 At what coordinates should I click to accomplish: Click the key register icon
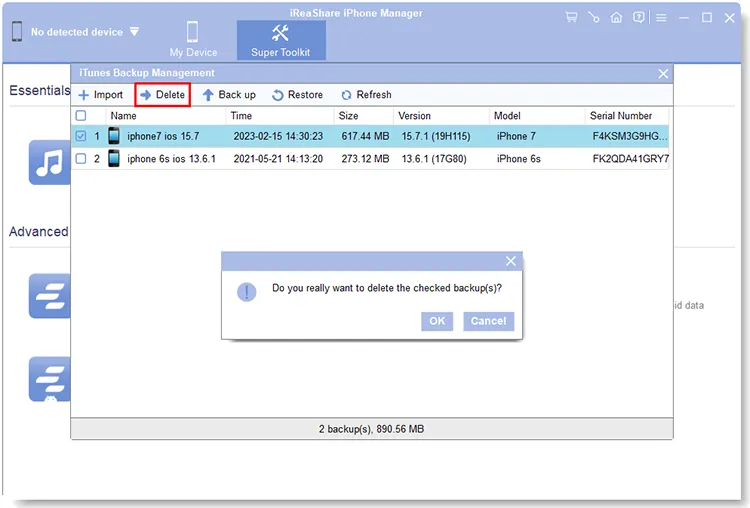(594, 18)
